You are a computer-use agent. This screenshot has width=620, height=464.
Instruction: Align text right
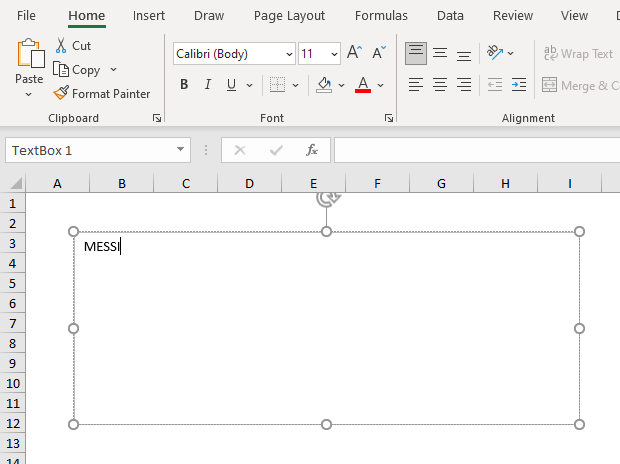coord(463,85)
